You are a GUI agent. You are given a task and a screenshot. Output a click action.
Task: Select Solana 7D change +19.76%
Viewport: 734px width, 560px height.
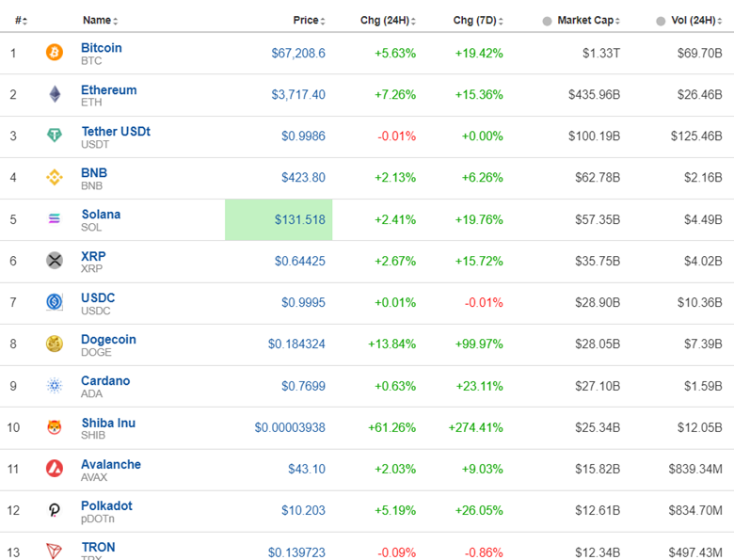coord(479,219)
